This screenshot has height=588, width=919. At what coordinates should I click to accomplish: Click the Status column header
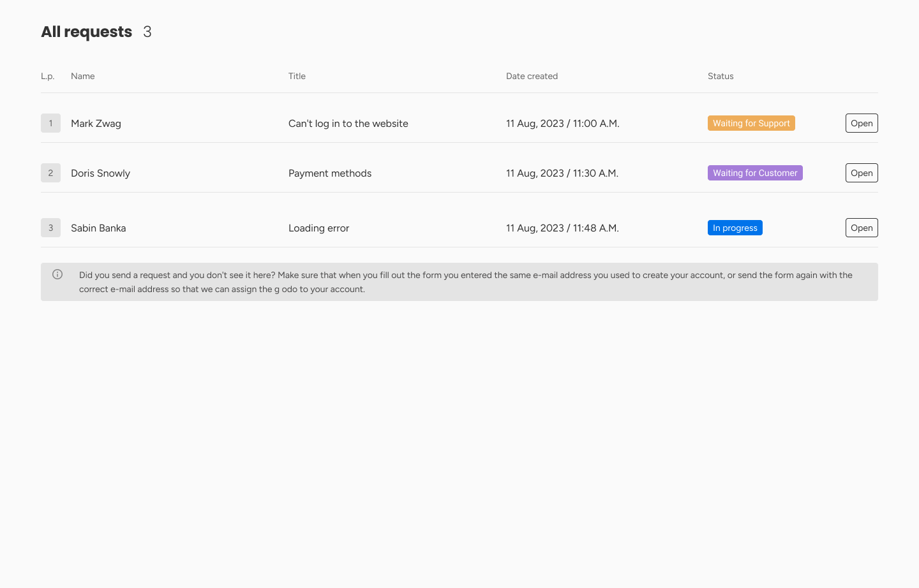(721, 76)
